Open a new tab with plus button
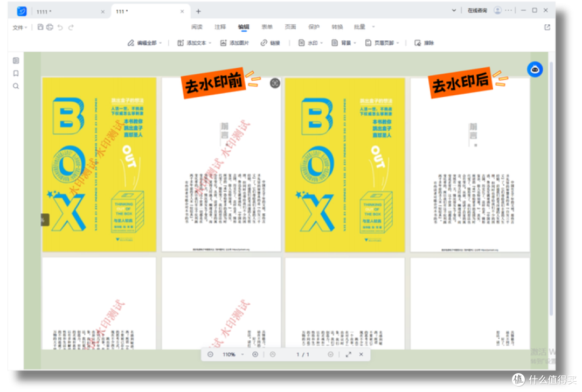The height and width of the screenshot is (392, 582). pyautogui.click(x=198, y=11)
